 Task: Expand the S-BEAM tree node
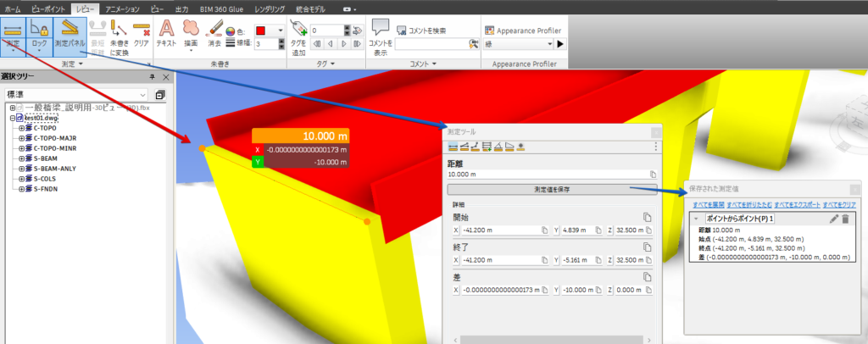pos(21,158)
